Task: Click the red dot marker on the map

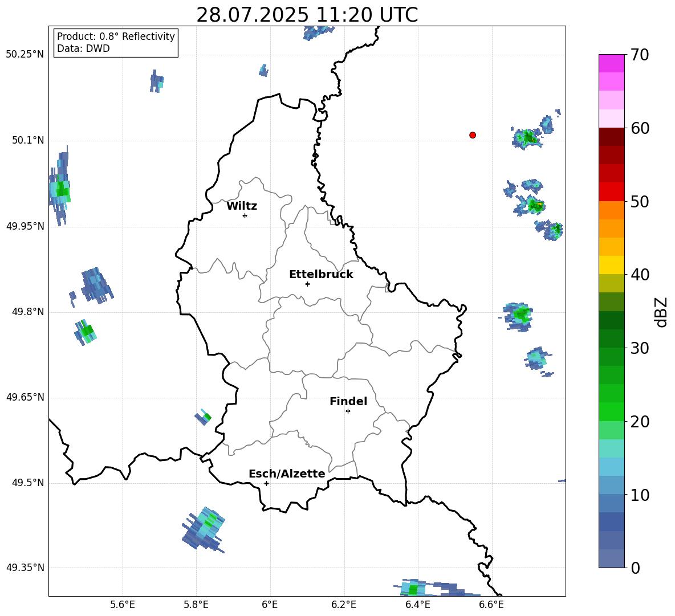Action: pos(473,135)
